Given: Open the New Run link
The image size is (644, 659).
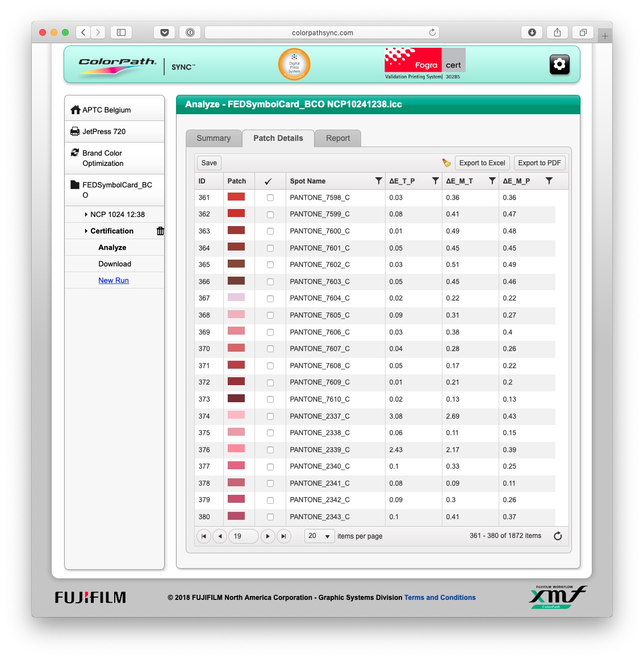Looking at the screenshot, I should pos(114,280).
